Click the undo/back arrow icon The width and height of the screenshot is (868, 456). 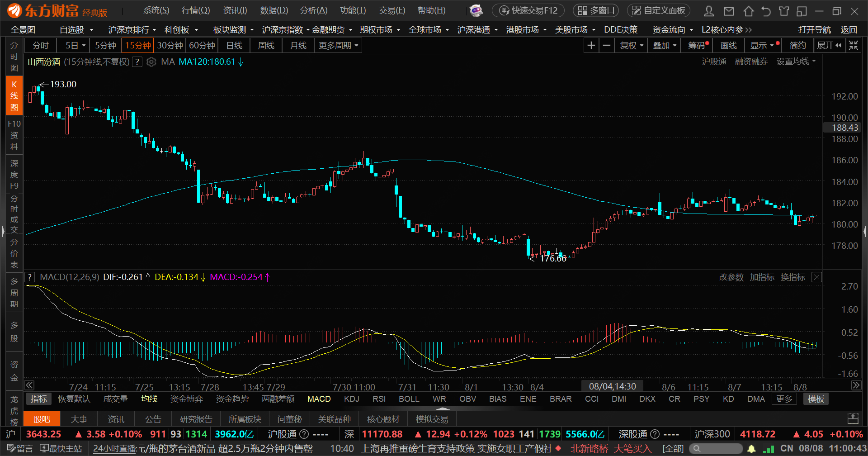(x=766, y=11)
